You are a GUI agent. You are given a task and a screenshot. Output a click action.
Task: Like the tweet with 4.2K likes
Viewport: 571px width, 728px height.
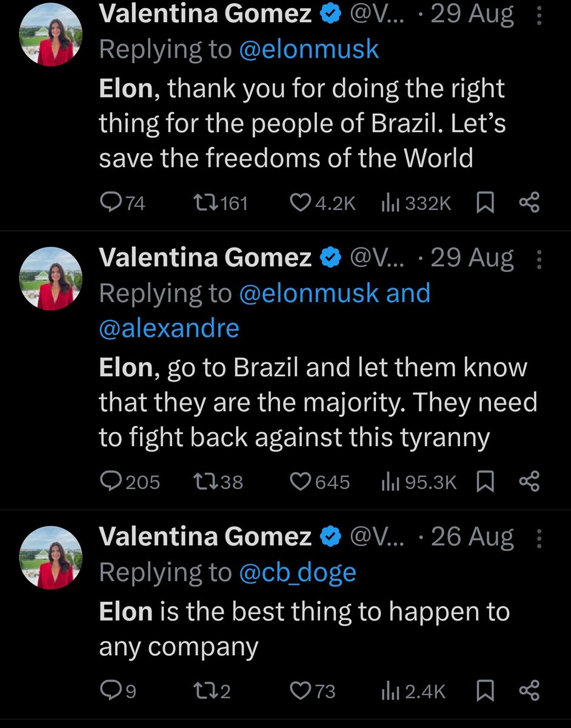tap(299, 203)
